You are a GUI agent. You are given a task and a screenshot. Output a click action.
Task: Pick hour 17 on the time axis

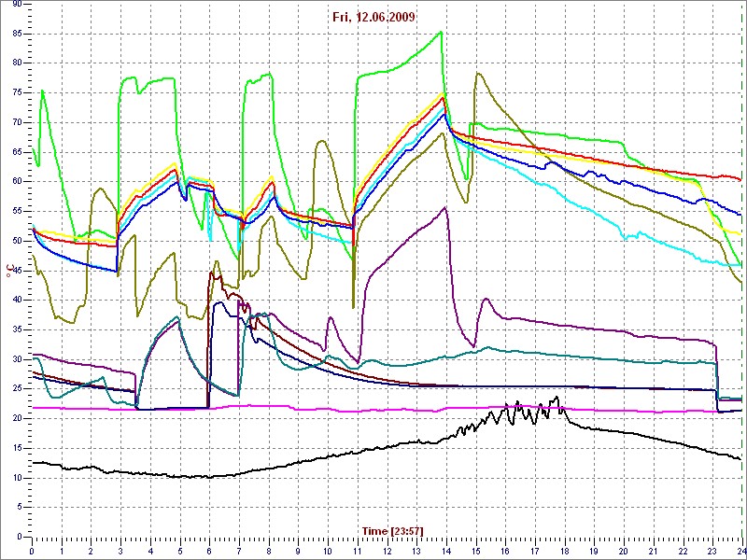click(535, 551)
